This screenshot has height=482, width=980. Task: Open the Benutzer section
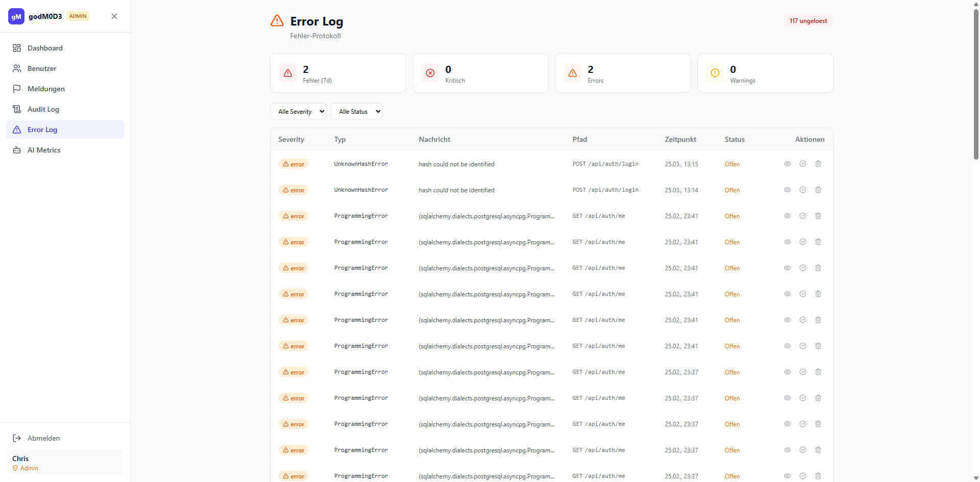coord(42,68)
